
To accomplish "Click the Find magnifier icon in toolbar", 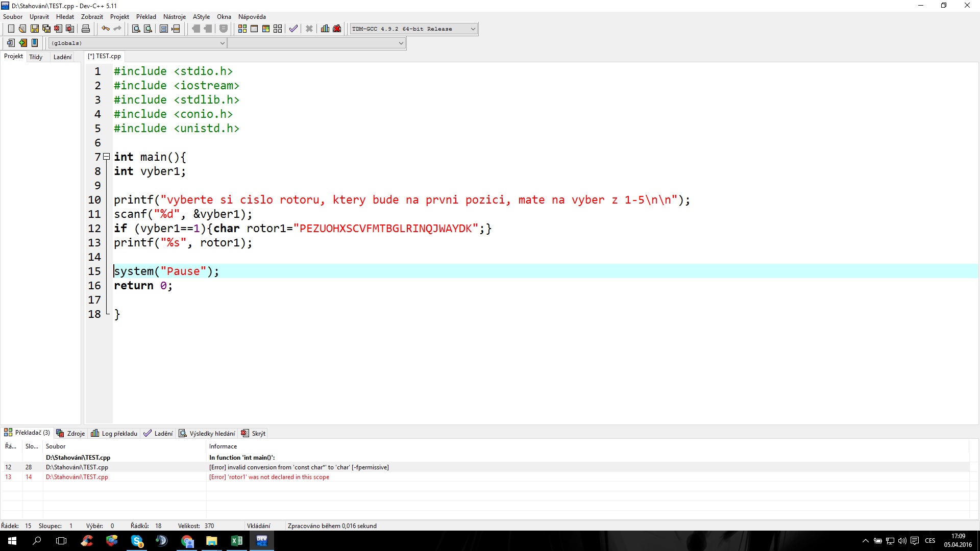I will click(136, 29).
